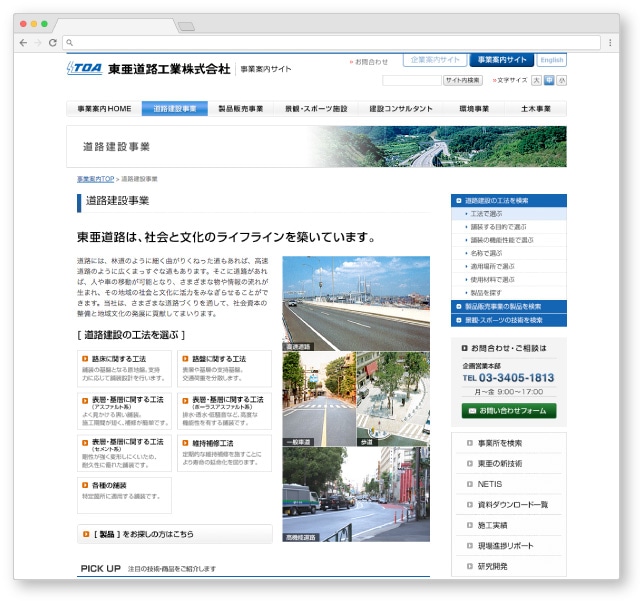640x601 pixels.
Task: Click the highway banner image
Action: point(439,147)
